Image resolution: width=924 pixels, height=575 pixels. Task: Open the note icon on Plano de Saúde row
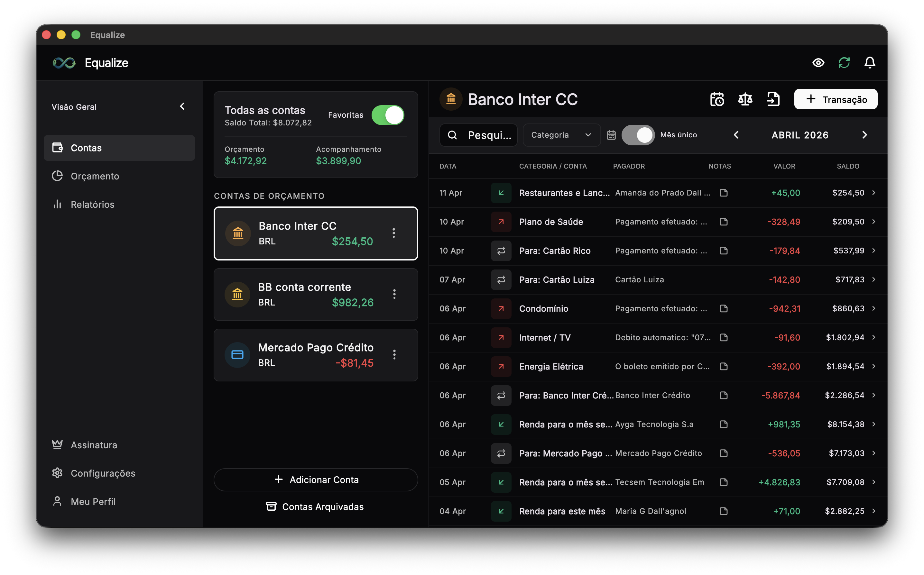(724, 222)
